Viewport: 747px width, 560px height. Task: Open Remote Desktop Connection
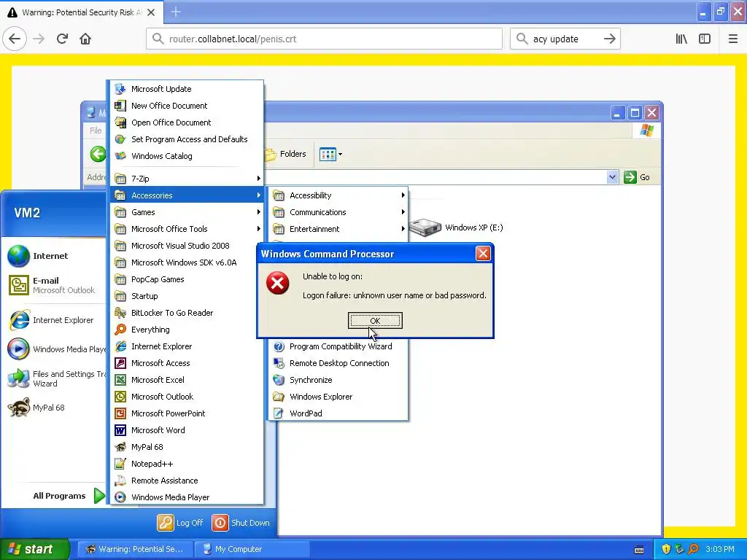(x=338, y=363)
